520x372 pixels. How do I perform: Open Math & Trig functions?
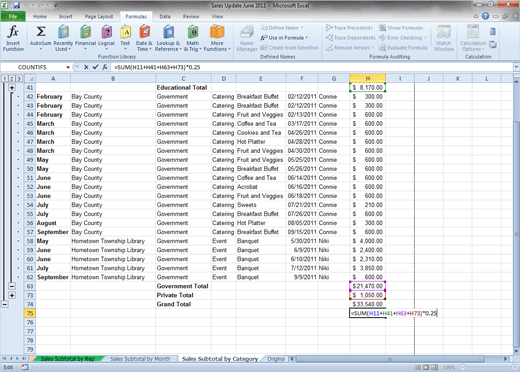tap(193, 38)
